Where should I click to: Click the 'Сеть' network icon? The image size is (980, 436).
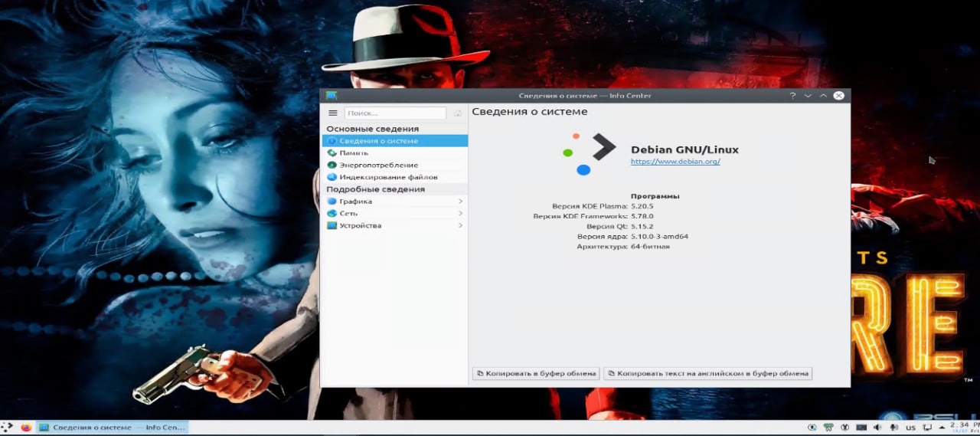pyautogui.click(x=332, y=213)
